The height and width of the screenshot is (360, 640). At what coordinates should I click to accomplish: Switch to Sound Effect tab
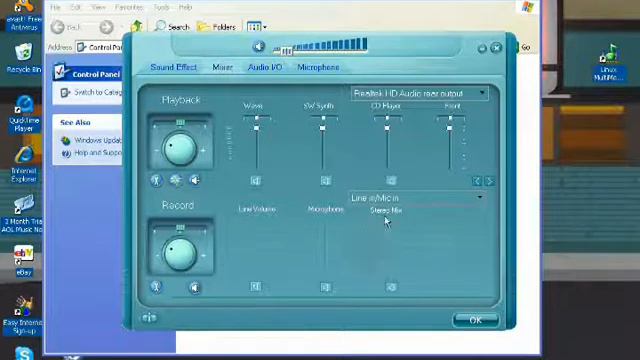[x=173, y=67]
